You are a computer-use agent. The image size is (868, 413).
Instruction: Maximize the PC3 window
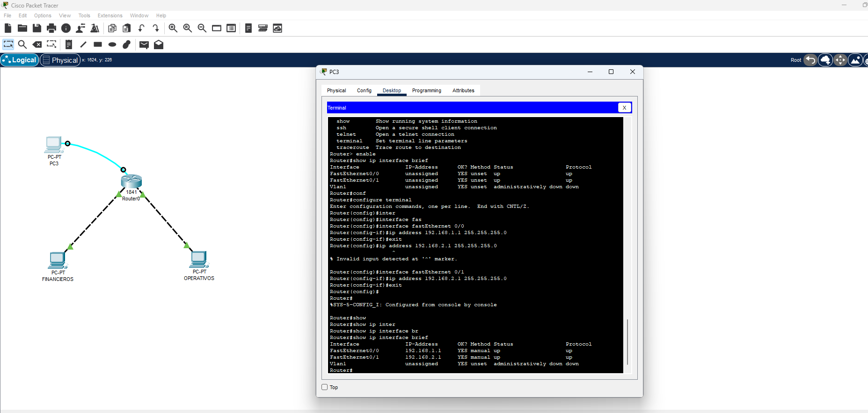click(611, 72)
